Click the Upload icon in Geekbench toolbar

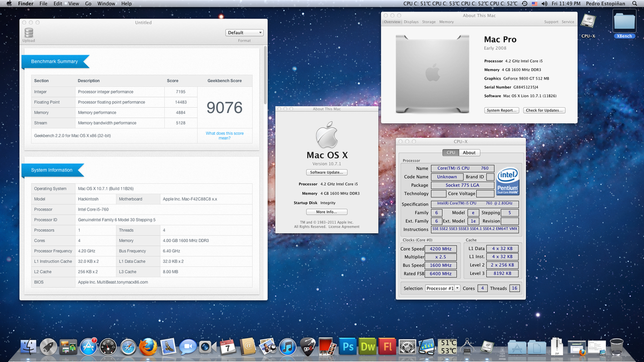(29, 33)
